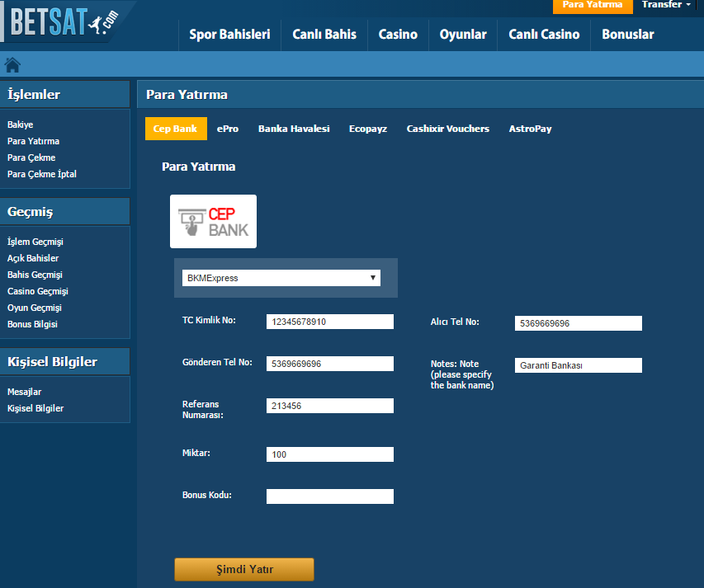
Task: Click the Referans Numarası field
Action: point(330,406)
